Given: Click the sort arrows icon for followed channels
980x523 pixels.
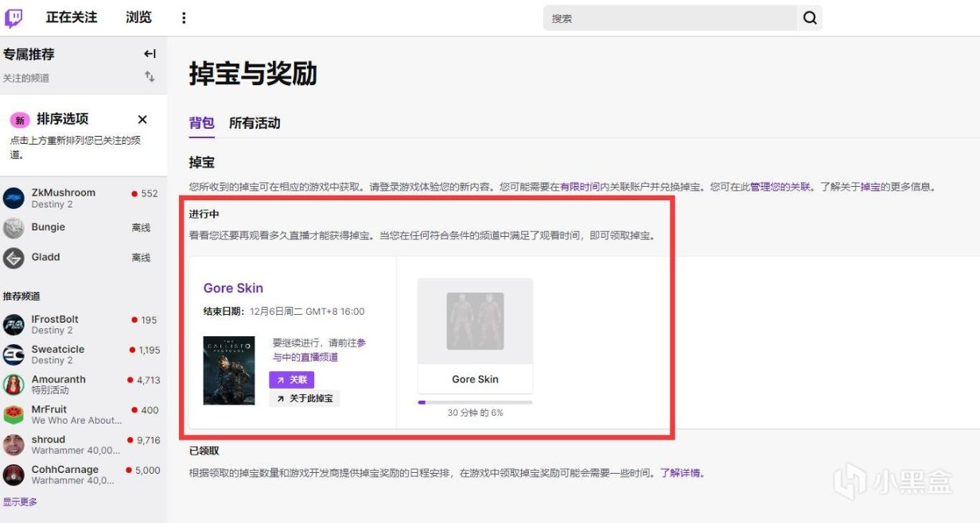Looking at the screenshot, I should (x=150, y=77).
